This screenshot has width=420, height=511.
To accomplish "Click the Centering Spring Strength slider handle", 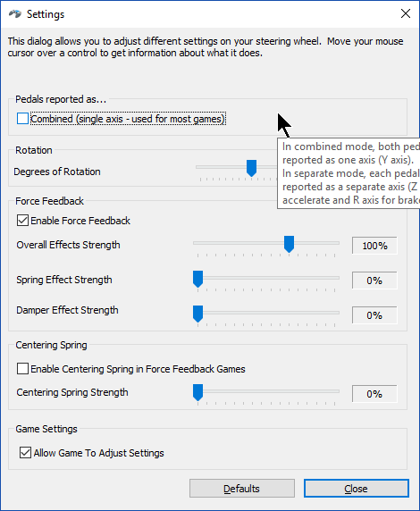I will pyautogui.click(x=197, y=392).
